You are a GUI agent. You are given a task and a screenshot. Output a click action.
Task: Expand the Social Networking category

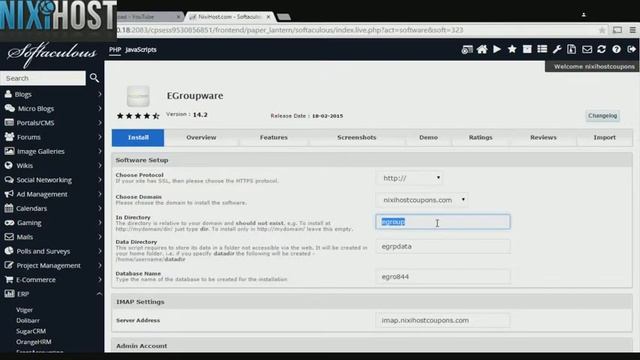coord(52,180)
